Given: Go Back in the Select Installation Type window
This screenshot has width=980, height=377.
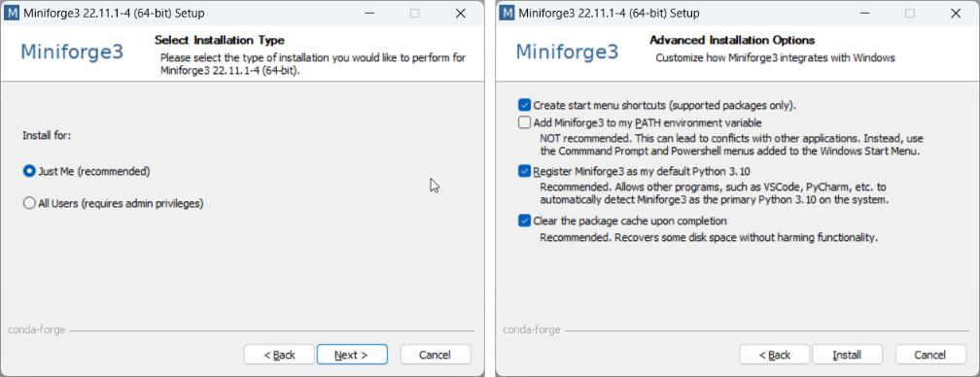Looking at the screenshot, I should pyautogui.click(x=279, y=355).
